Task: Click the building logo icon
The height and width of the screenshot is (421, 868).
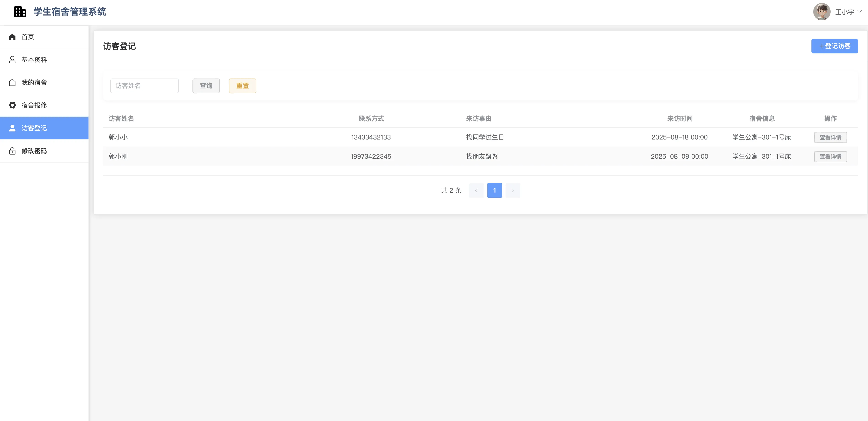Action: click(x=20, y=12)
